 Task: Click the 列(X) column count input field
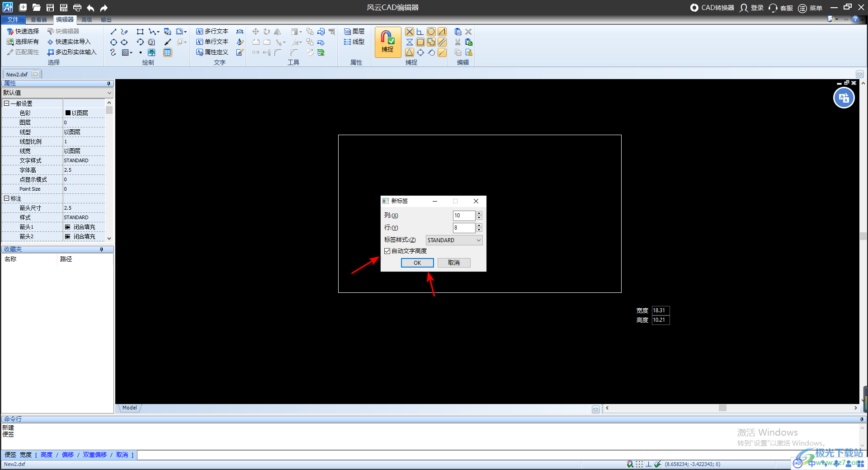coord(463,216)
